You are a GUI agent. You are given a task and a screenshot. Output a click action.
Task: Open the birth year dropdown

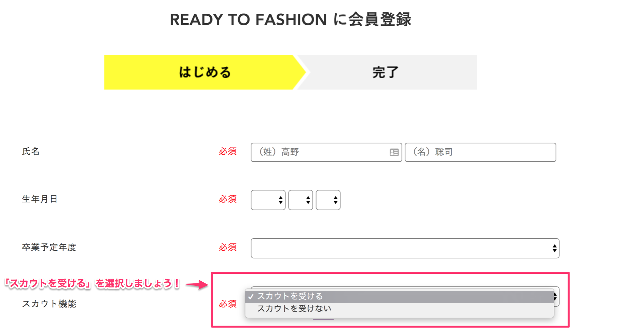(x=268, y=200)
